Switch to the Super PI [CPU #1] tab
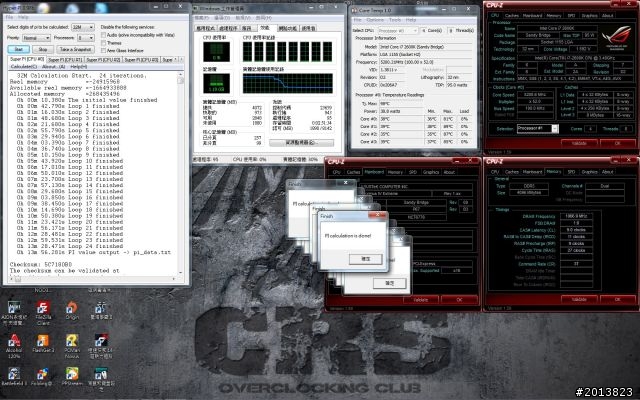 click(x=65, y=60)
